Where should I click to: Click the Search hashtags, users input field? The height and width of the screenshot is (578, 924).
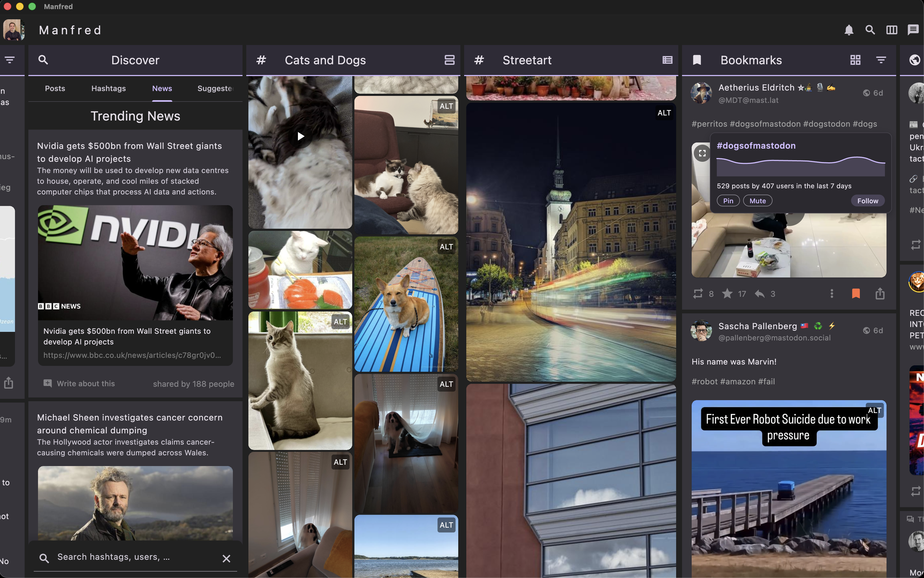pyautogui.click(x=136, y=557)
